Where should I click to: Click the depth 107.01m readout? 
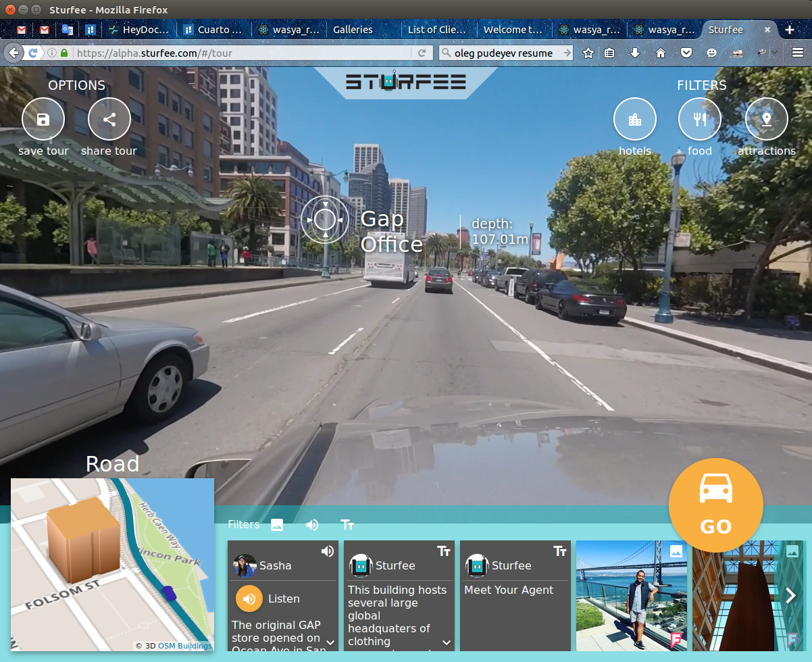coord(500,232)
